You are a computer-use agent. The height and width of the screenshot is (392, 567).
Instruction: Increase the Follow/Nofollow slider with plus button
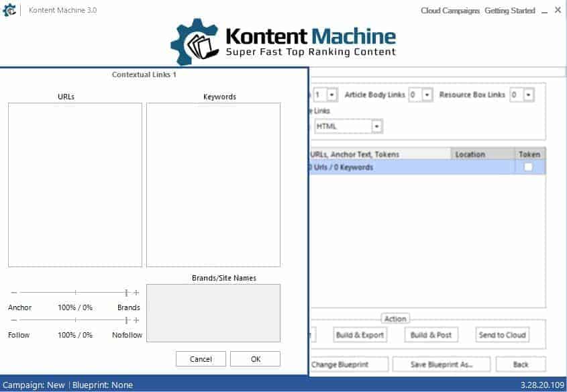click(x=136, y=320)
